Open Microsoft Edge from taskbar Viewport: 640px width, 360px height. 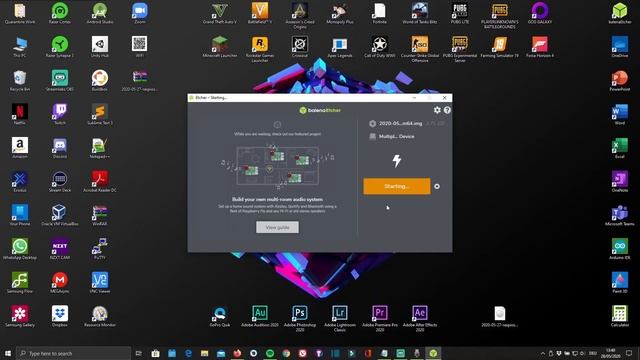188,353
